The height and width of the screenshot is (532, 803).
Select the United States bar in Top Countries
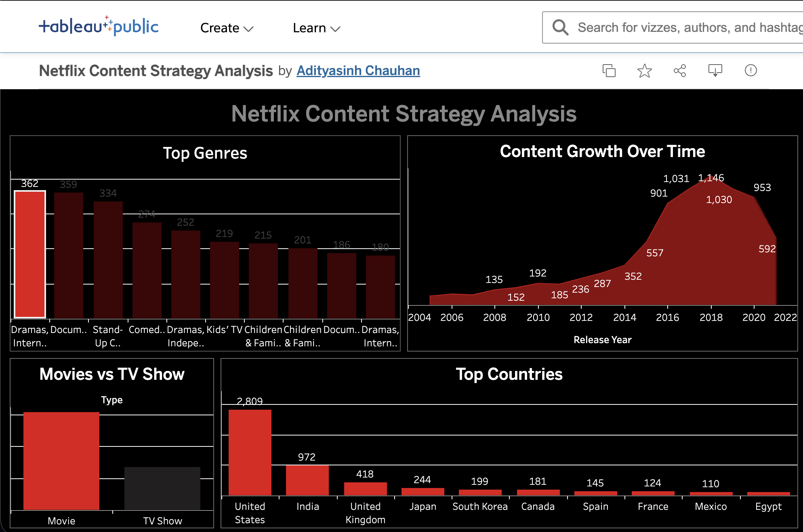point(250,452)
